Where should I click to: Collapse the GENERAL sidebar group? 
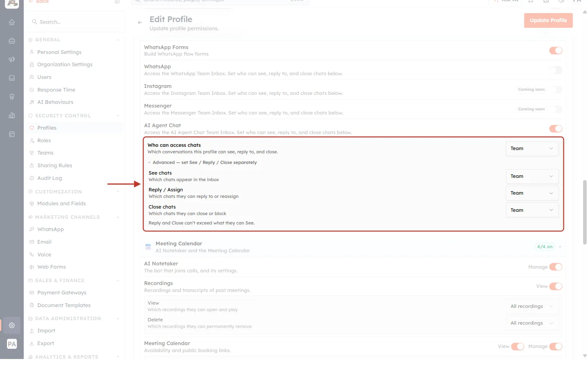tap(118, 40)
